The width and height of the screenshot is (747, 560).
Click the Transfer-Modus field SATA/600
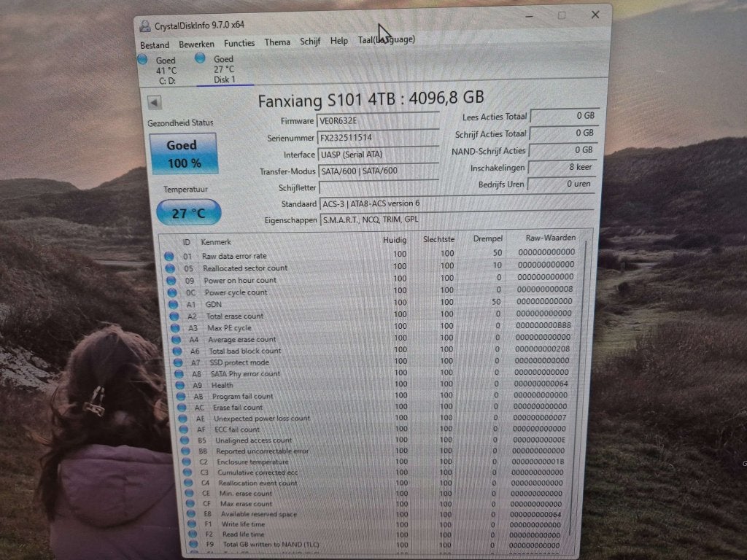[379, 171]
